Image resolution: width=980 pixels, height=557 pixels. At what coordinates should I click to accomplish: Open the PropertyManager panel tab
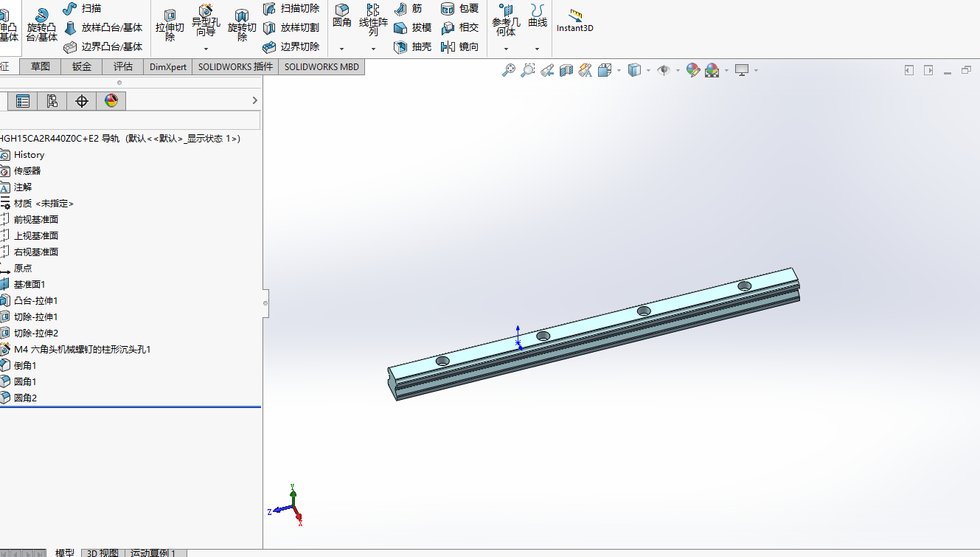click(x=23, y=101)
